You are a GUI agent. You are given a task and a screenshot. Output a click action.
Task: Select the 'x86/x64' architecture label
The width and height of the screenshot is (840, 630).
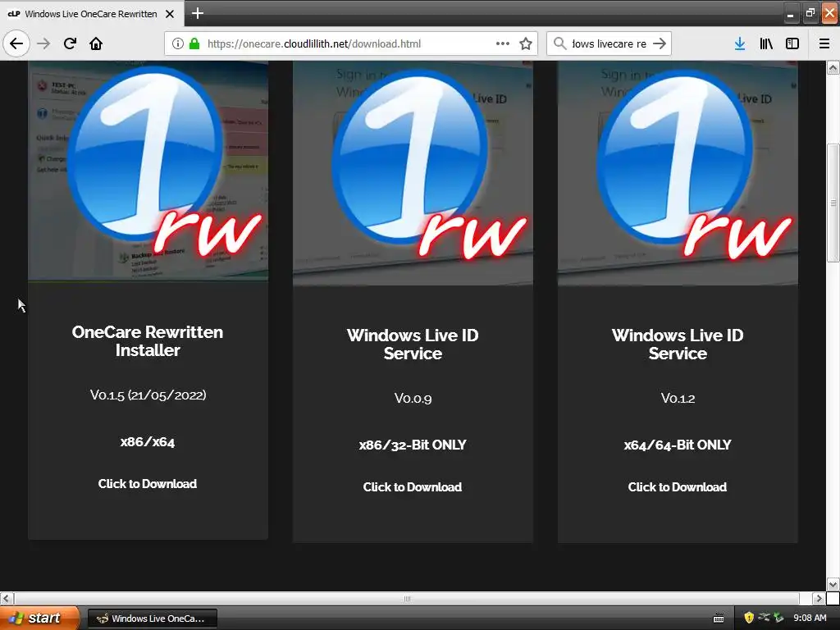tap(148, 442)
